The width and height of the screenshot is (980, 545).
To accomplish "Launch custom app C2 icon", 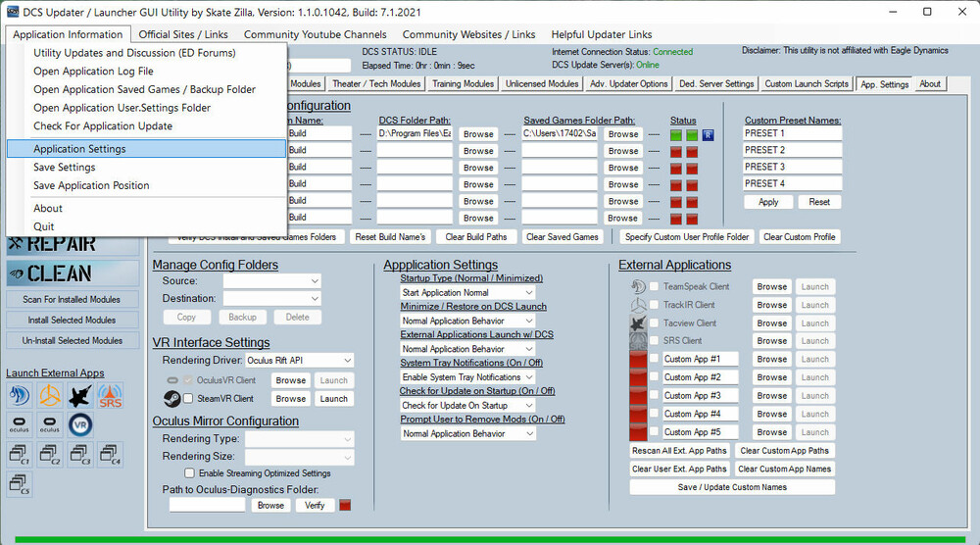I will pos(50,455).
